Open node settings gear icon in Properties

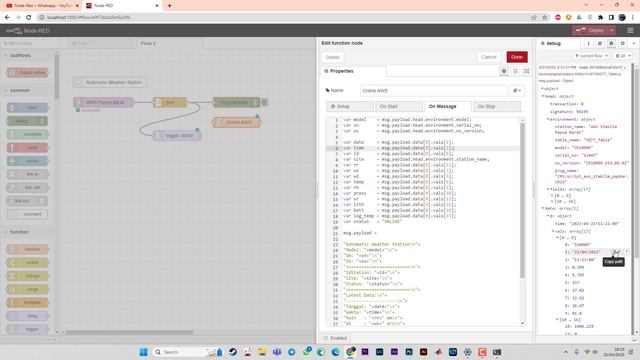coord(504,71)
